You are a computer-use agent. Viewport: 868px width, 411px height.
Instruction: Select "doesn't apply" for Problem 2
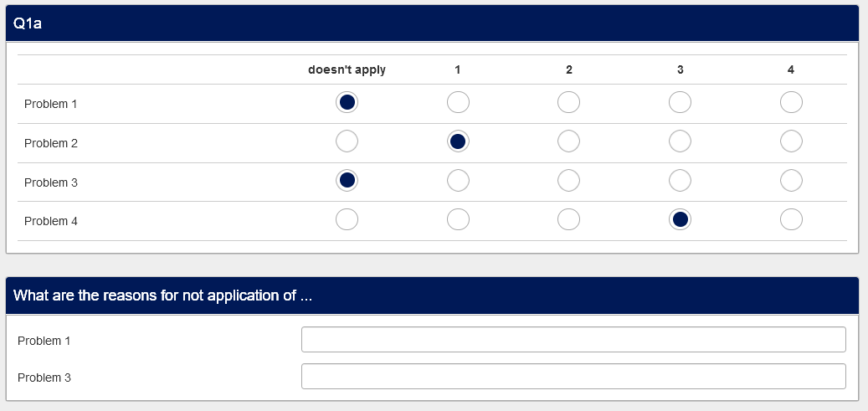tap(347, 141)
